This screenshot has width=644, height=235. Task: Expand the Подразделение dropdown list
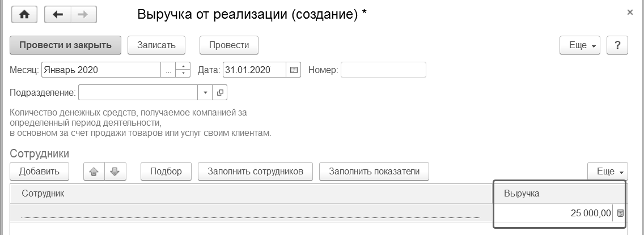205,92
